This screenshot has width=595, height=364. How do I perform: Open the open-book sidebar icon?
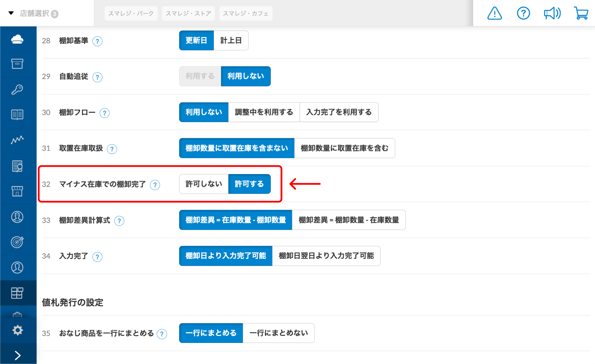pos(17,115)
